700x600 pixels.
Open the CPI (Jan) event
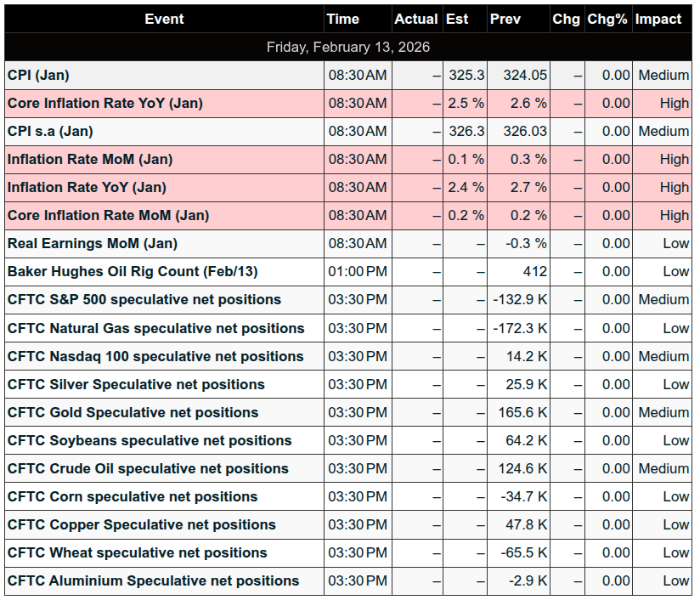click(38, 75)
